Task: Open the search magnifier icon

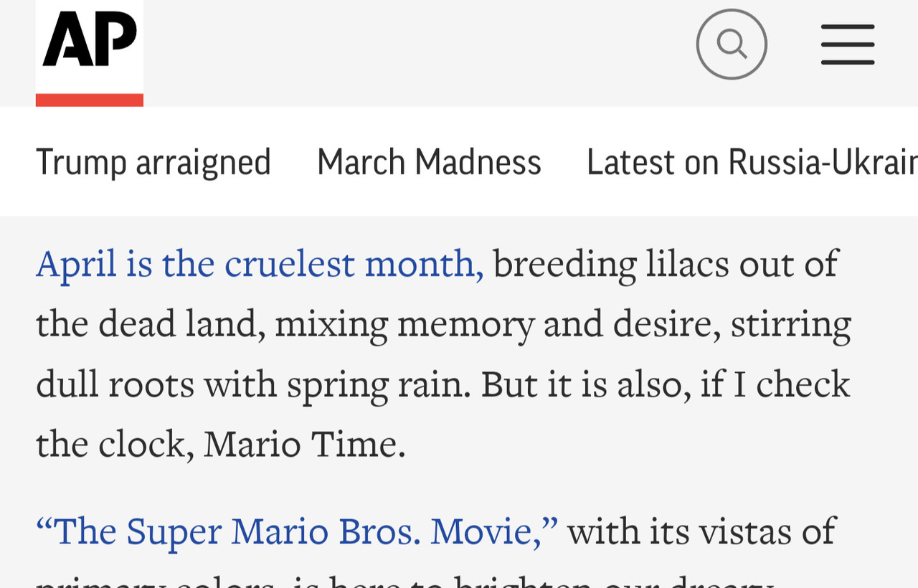Action: tap(732, 44)
